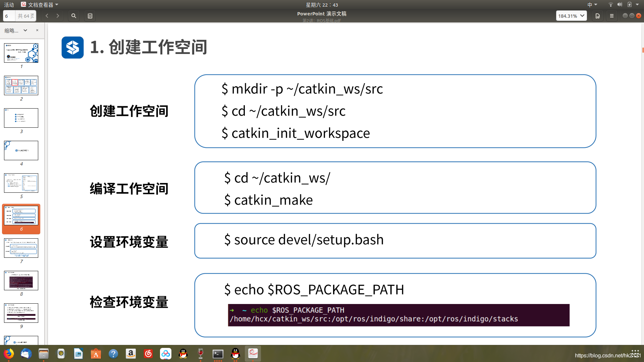This screenshot has width=644, height=362.
Task: Open Rhythmbox music player in dock
Action: 61,354
